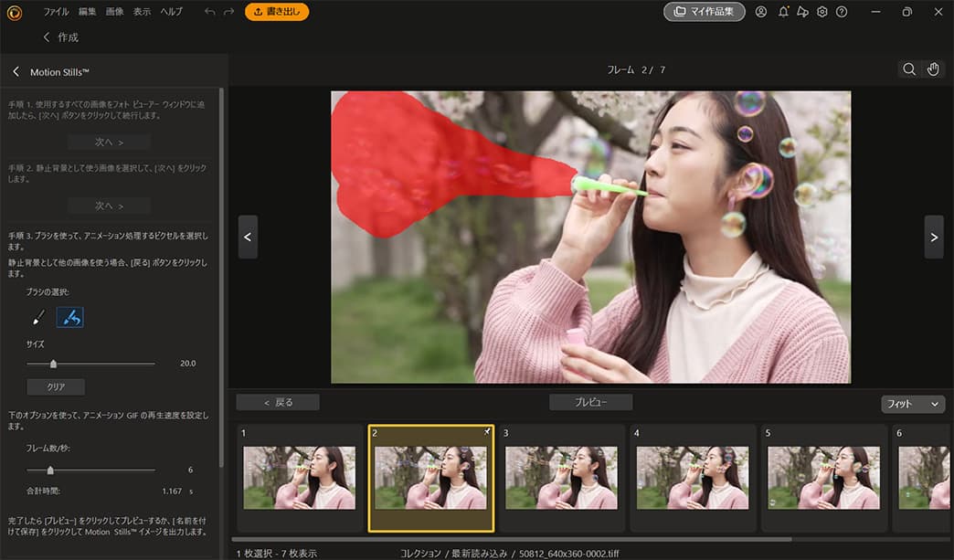Open the フィット zoom level dropdown

tap(912, 402)
